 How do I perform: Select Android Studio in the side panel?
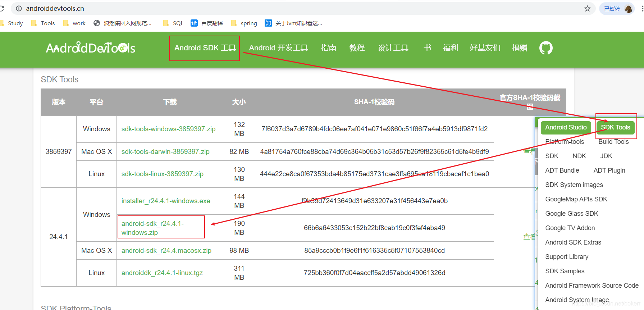pos(566,127)
